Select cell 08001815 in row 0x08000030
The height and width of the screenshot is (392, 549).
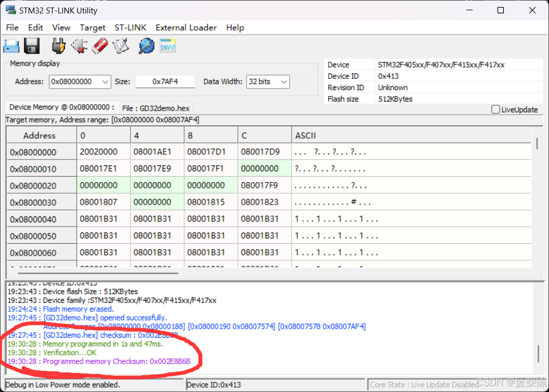click(x=211, y=202)
